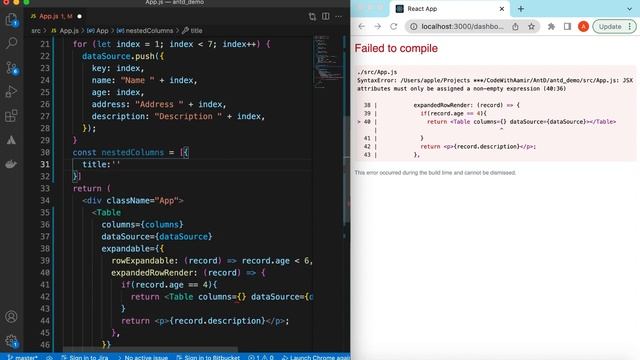Go forward in the browser
The image size is (640, 360).
[x=378, y=27]
